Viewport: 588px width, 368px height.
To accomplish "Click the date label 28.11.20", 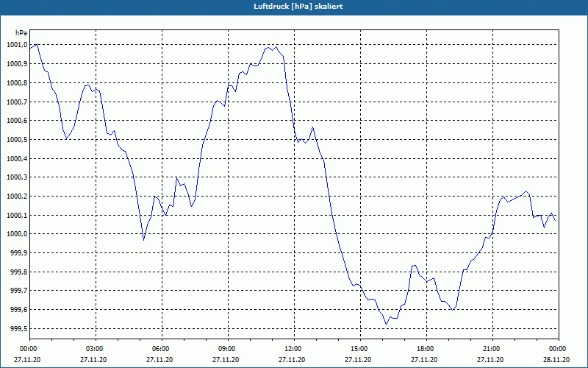I will [556, 359].
